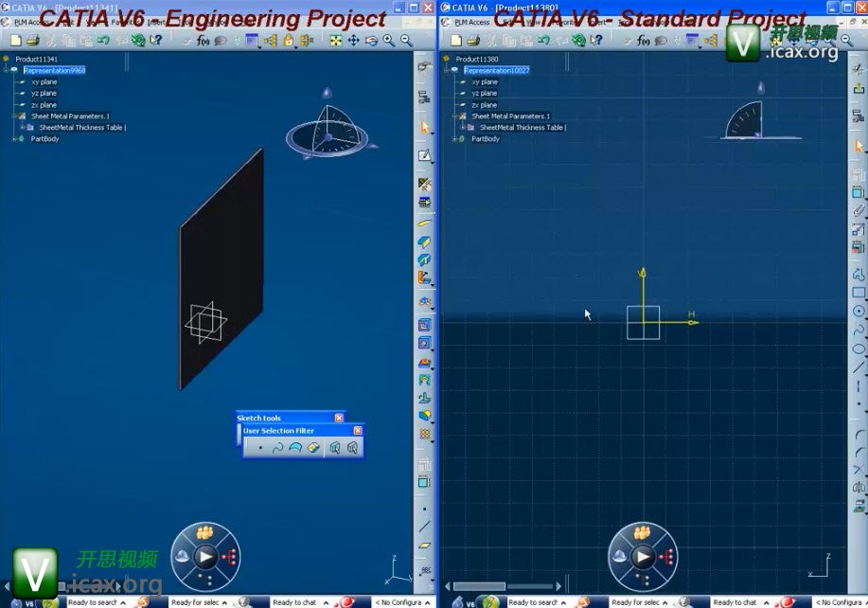Close the User Selection Filter toolbar
The height and width of the screenshot is (608, 868).
coord(358,430)
